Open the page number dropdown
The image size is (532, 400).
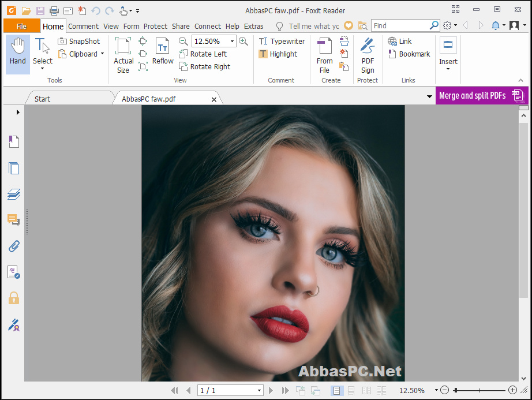coord(259,391)
